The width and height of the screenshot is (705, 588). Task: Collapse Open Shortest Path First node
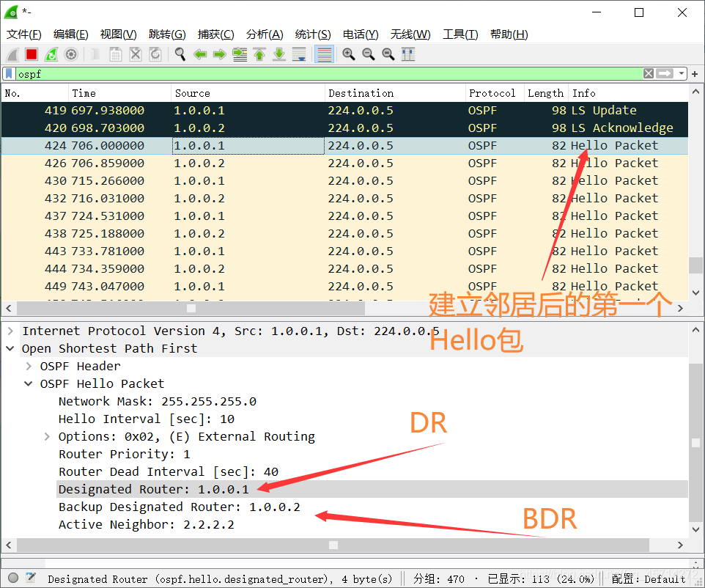[10, 349]
